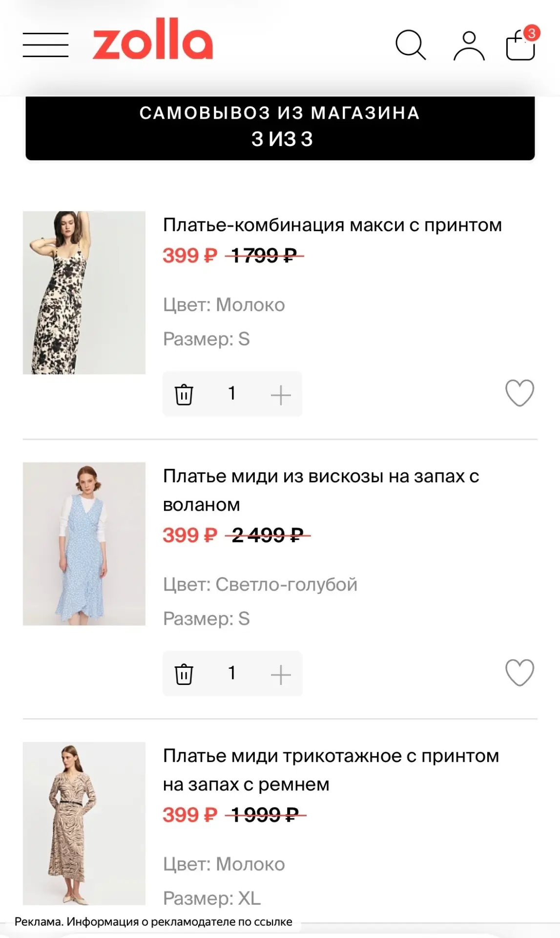This screenshot has width=560, height=938.
Task: Open the shopping bag with 3 items
Action: [522, 43]
